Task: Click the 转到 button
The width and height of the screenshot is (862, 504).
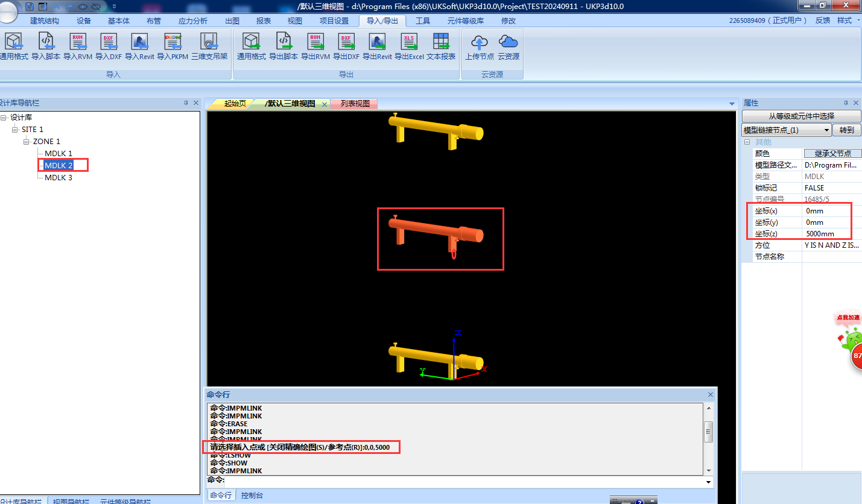Action: [x=846, y=130]
